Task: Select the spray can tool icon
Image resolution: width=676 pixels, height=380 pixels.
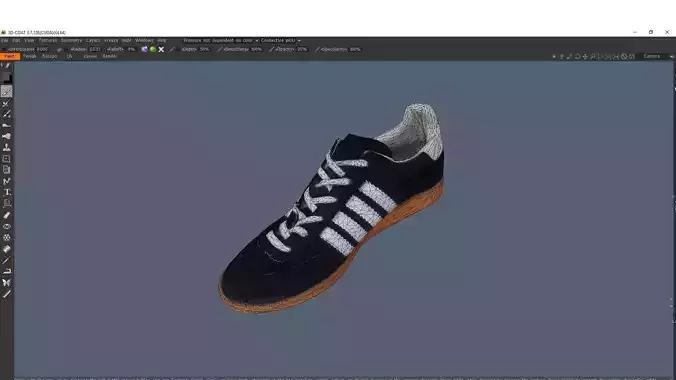Action: 6,136
